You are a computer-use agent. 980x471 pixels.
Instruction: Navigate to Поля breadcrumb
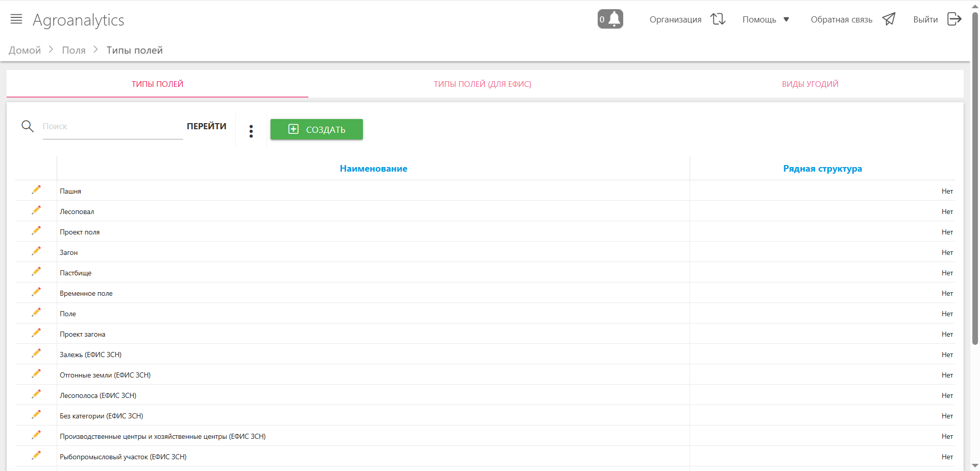tap(73, 50)
